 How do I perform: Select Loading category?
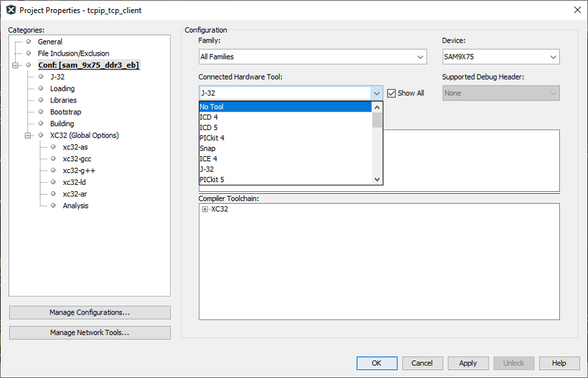tap(62, 88)
